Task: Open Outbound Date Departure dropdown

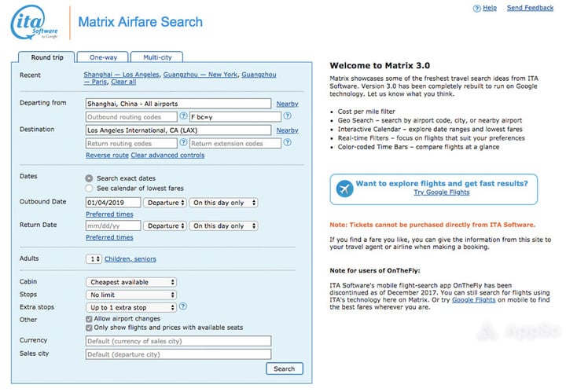Action: [x=165, y=203]
